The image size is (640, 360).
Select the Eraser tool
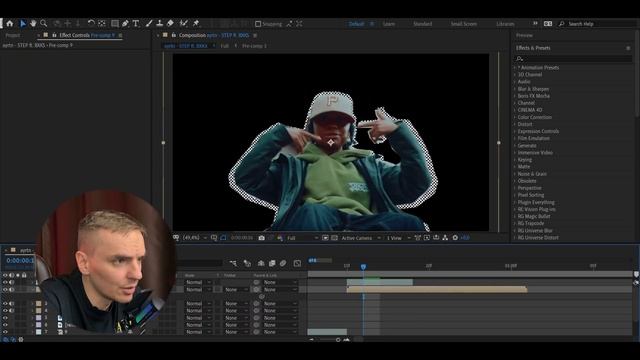(170, 24)
